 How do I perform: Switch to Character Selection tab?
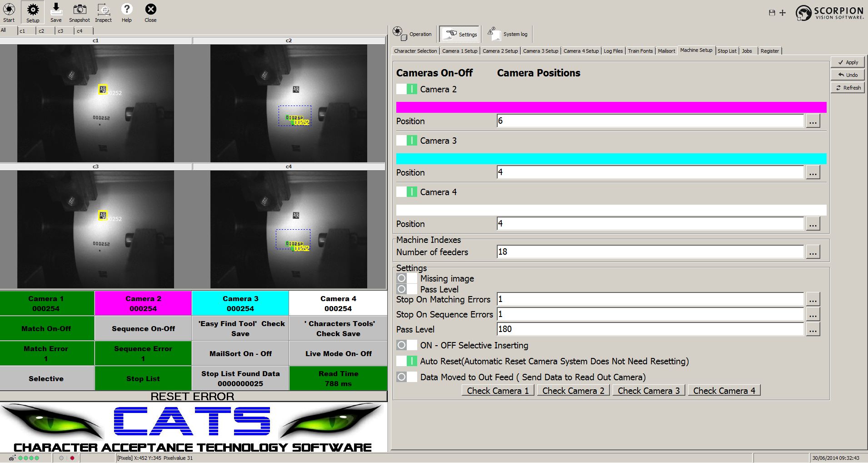[x=415, y=51]
